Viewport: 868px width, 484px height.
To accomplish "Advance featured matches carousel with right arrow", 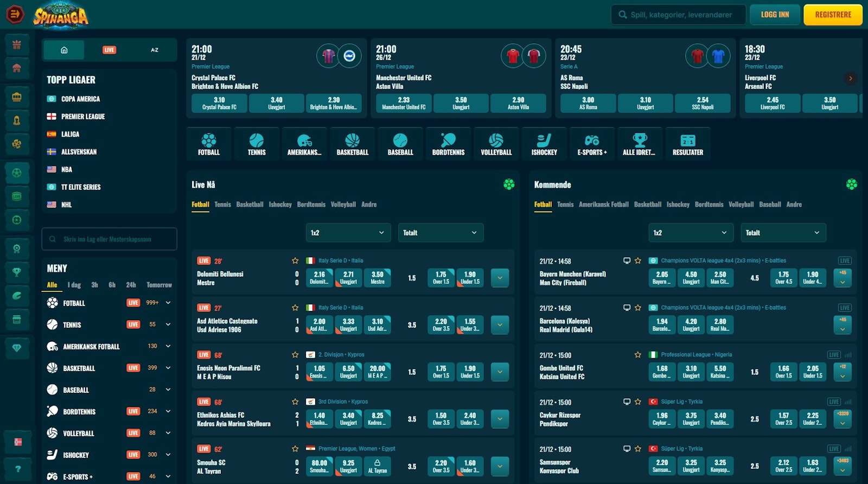I will click(850, 78).
